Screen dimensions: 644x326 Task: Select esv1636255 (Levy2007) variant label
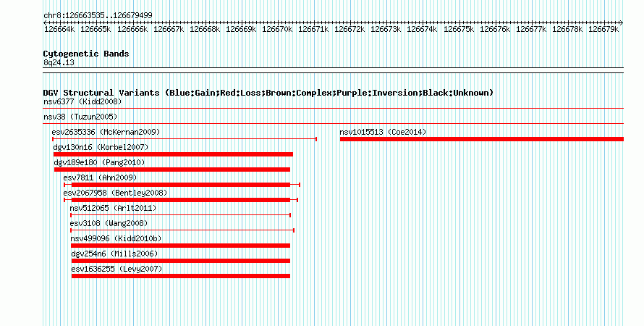(x=116, y=269)
